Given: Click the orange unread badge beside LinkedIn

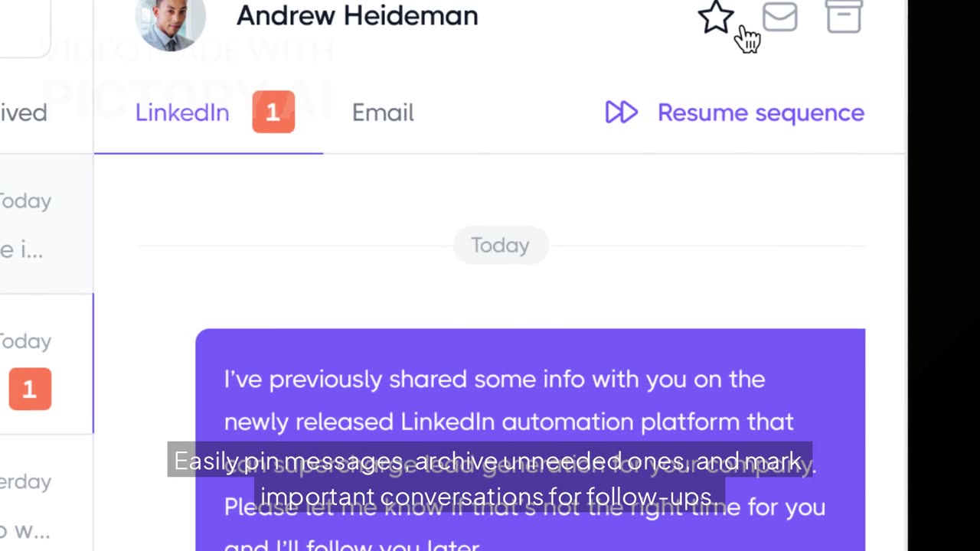Looking at the screenshot, I should 273,112.
